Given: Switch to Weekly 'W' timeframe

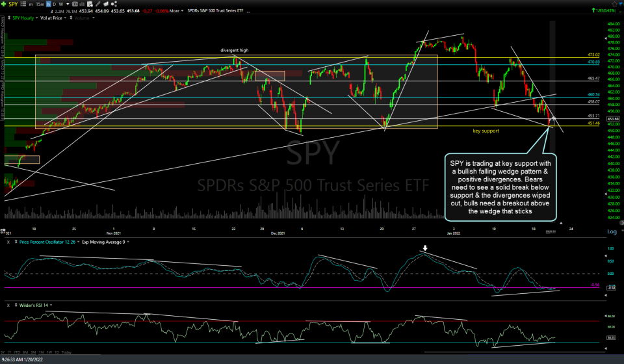Looking at the screenshot, I should [x=61, y=5].
